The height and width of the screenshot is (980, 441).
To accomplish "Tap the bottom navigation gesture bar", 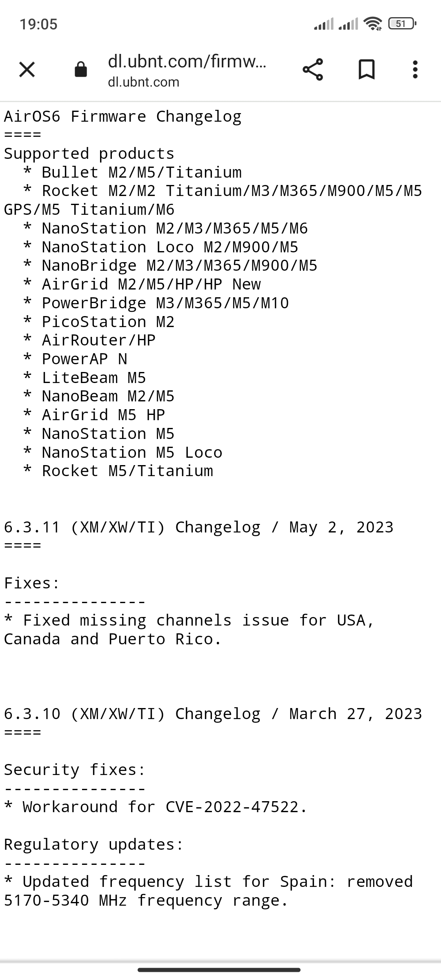I will (219, 970).
